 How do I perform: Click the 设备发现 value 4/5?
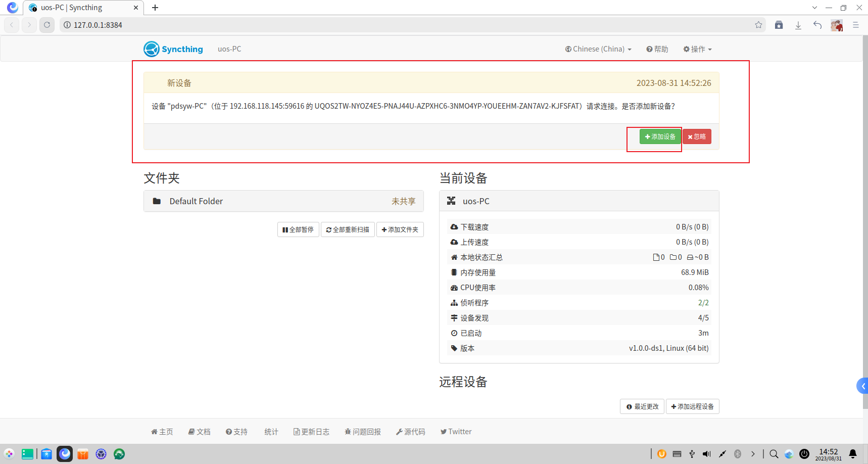pyautogui.click(x=703, y=318)
